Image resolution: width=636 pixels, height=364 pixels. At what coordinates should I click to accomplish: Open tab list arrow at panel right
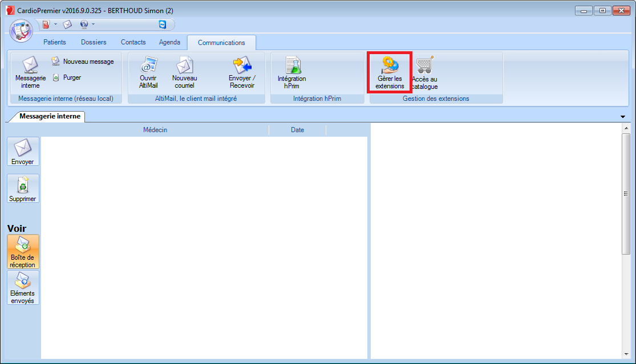622,117
